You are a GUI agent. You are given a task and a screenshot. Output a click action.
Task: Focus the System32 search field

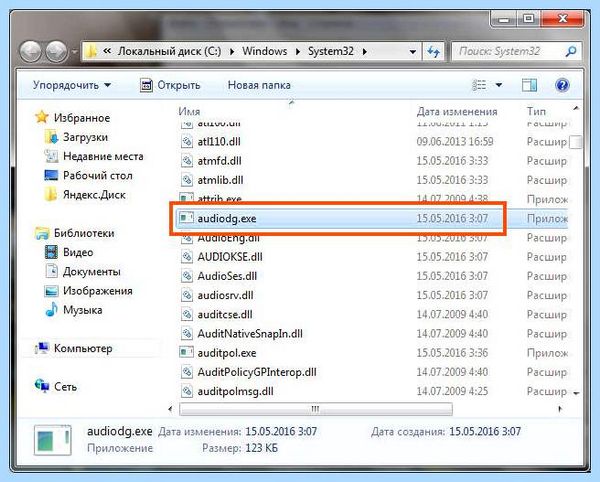click(x=517, y=51)
